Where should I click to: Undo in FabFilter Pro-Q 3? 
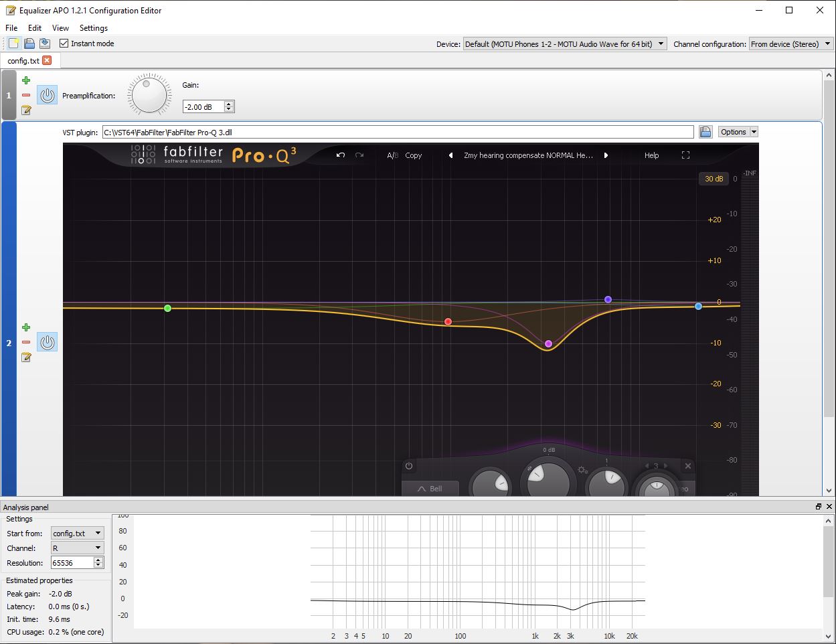341,155
